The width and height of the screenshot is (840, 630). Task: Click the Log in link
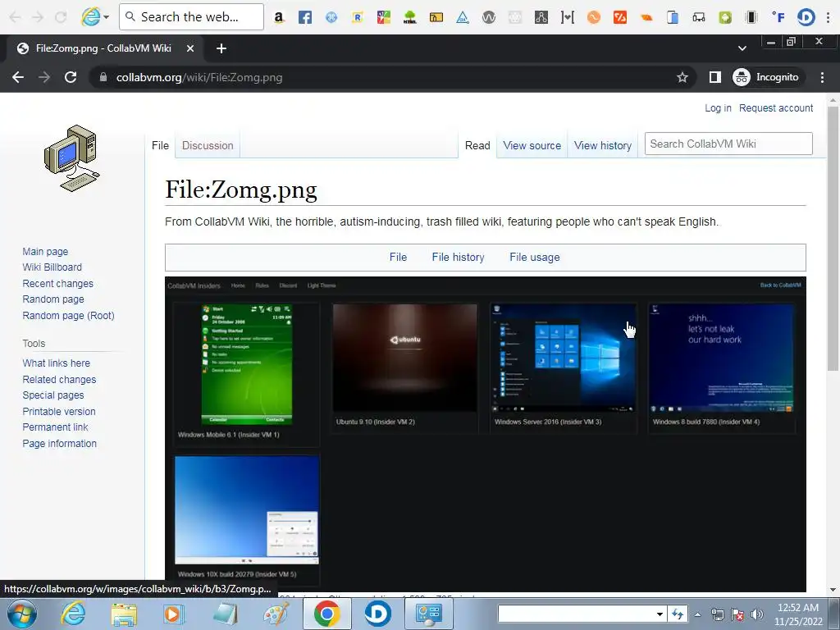[x=718, y=108]
